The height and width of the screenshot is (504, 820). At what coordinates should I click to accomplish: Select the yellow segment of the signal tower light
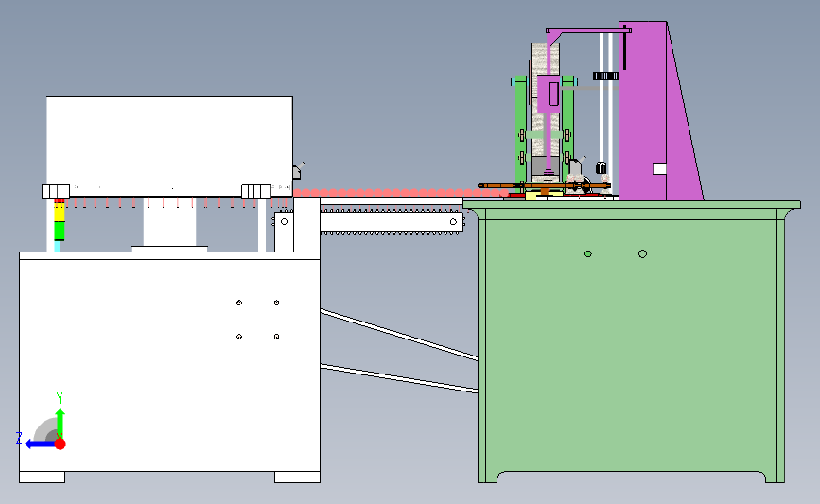point(59,213)
